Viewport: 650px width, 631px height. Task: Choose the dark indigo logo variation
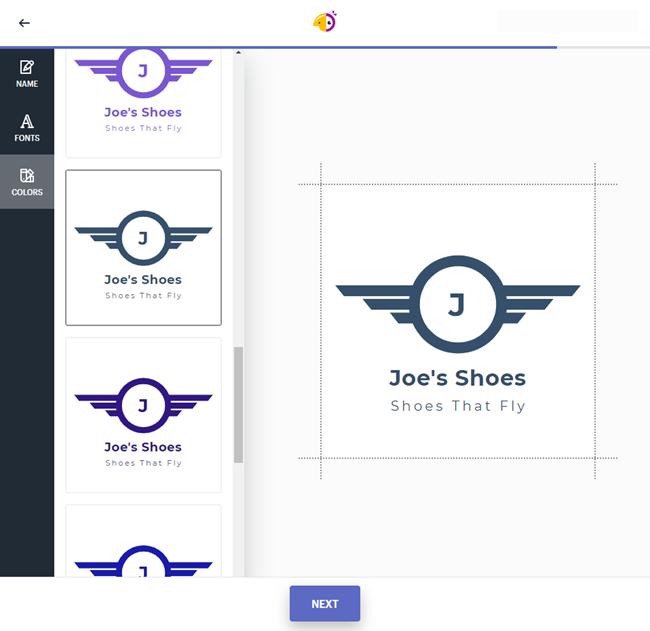pyautogui.click(x=143, y=415)
